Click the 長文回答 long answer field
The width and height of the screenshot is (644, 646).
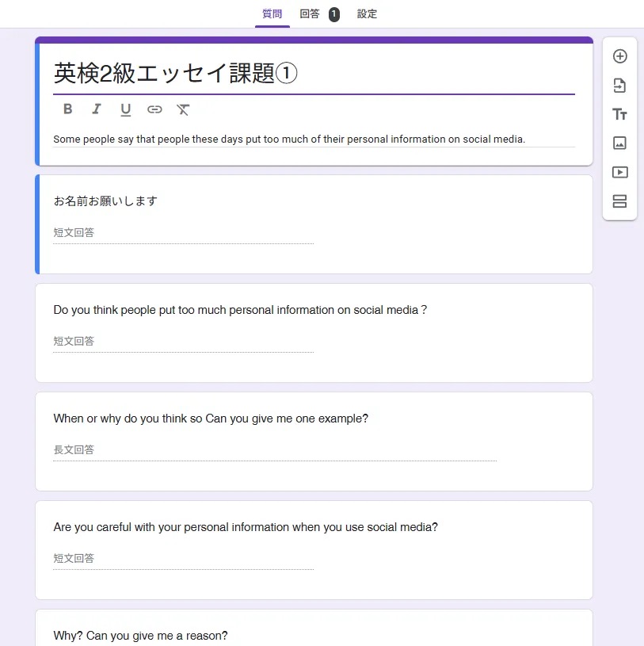pos(275,450)
